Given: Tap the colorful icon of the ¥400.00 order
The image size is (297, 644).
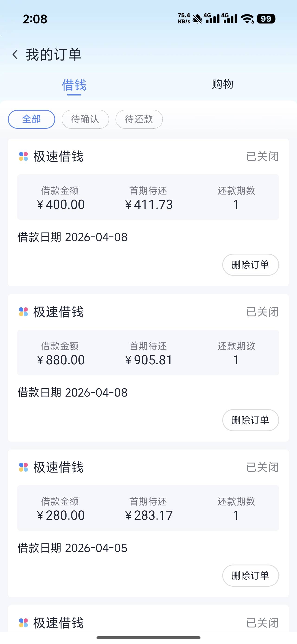Looking at the screenshot, I should coord(23,157).
